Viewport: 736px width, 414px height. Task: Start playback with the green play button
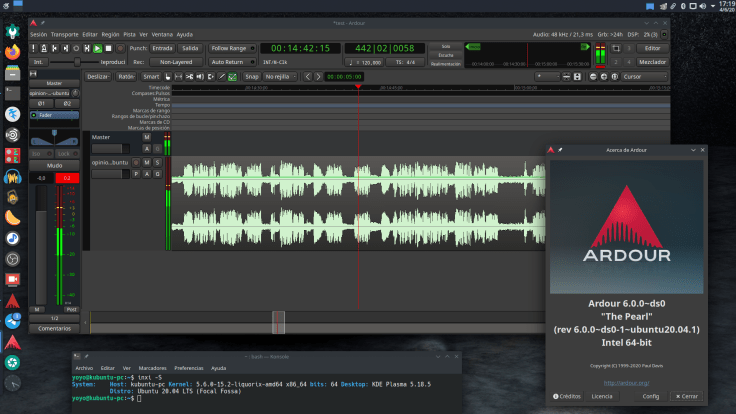(97, 47)
